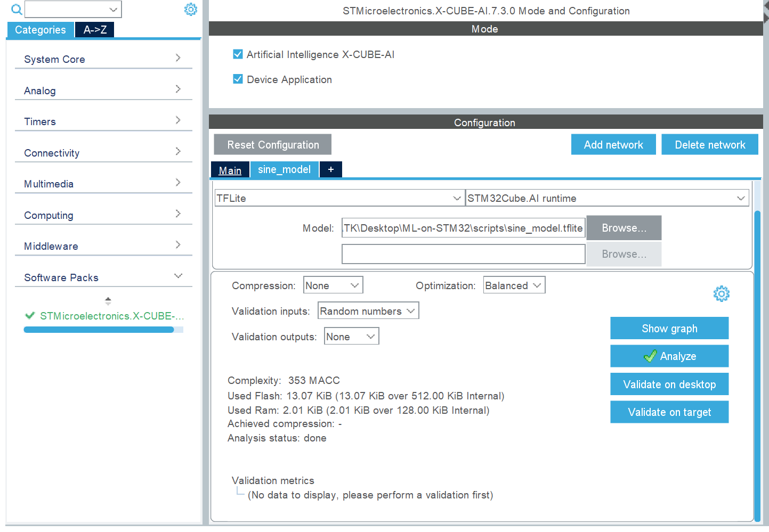Uncheck Artificial Intelligence X-CUBE-AI checkbox
The height and width of the screenshot is (532, 769).
(x=238, y=54)
